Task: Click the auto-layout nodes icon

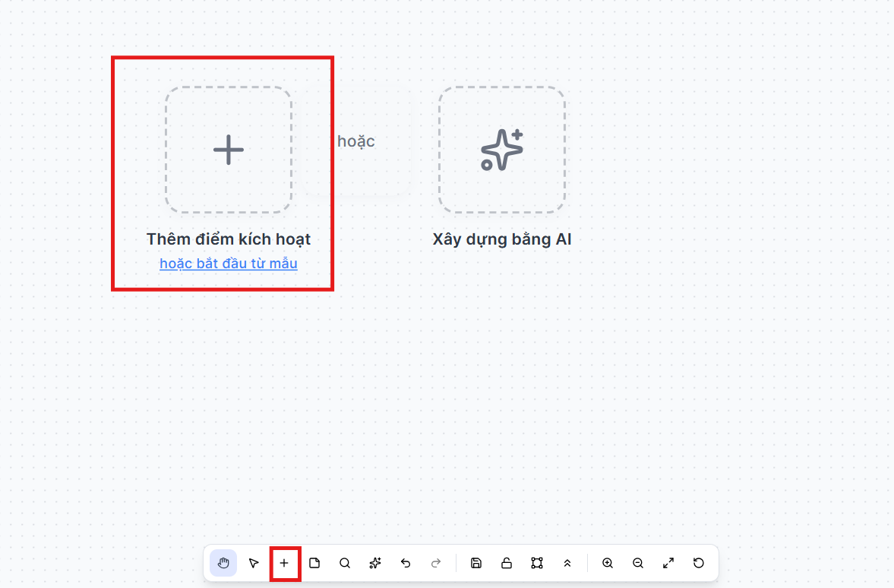Action: pos(537,563)
